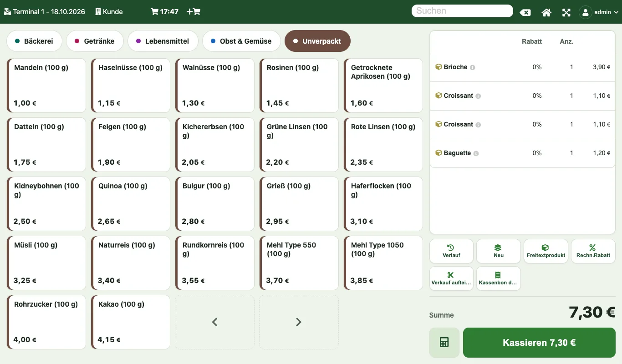Click Kassieren 7,30 € to check out
The width and height of the screenshot is (622, 364).
click(539, 343)
